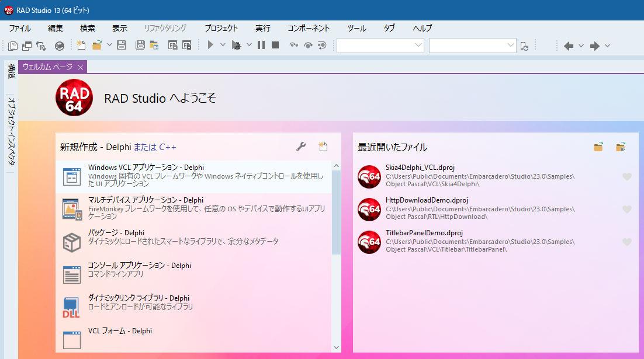Click the Trace Into debug icon
The height and width of the screenshot is (359, 644).
pos(294,45)
